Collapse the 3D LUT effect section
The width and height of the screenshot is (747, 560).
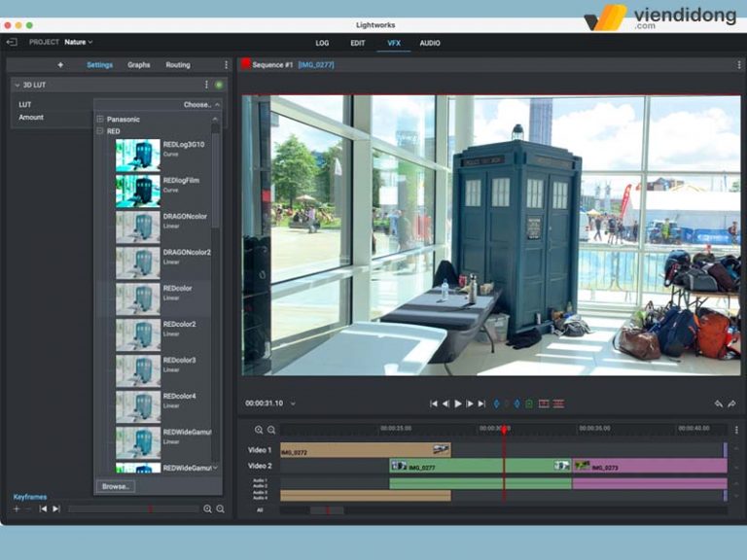point(18,86)
